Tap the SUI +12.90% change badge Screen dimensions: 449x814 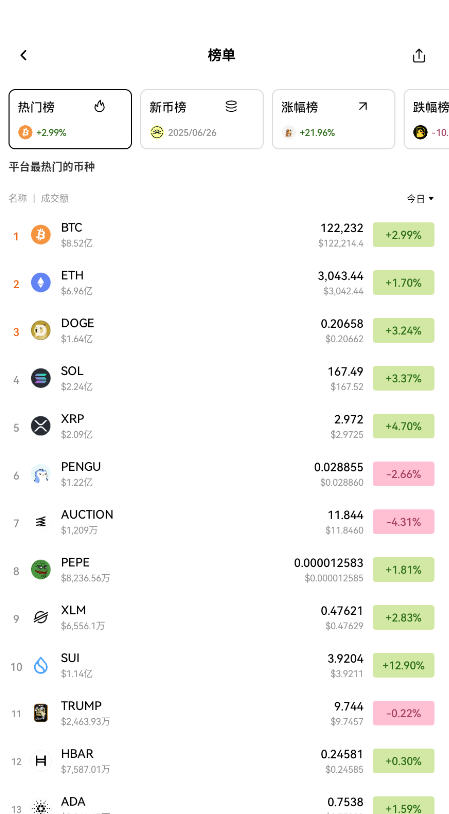403,665
